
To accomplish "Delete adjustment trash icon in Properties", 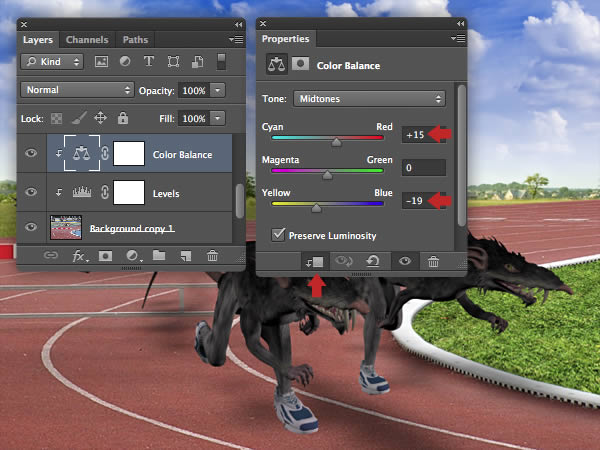I will pos(433,262).
